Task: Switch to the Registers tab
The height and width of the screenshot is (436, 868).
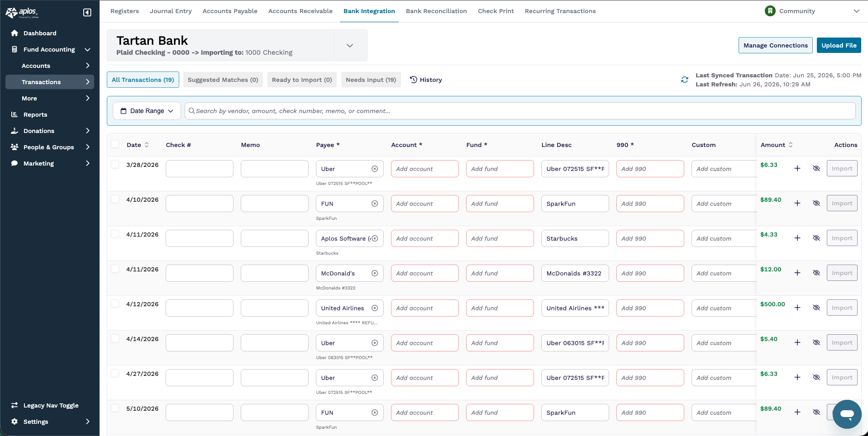Action: (x=124, y=11)
